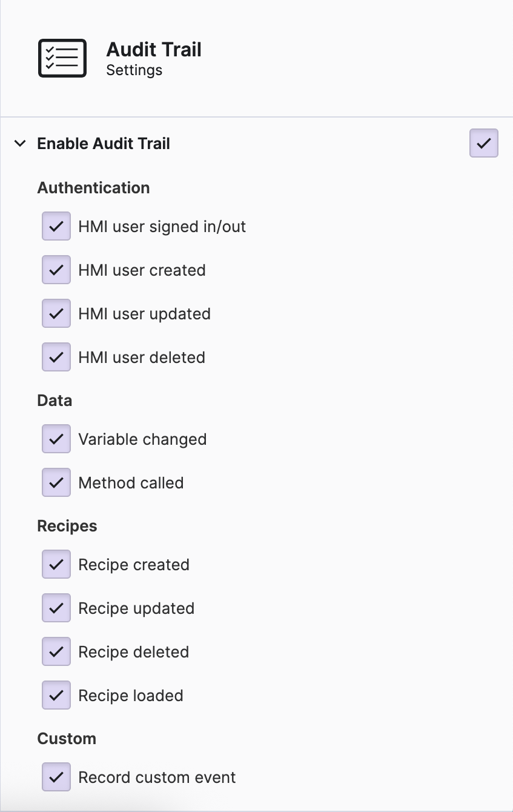Click the Data section heading
Image resolution: width=513 pixels, height=812 pixels.
(55, 401)
